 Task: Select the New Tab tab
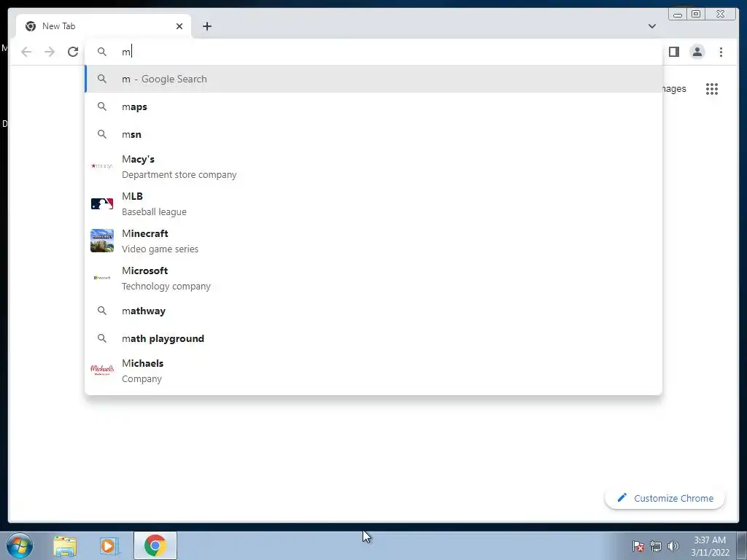click(104, 26)
